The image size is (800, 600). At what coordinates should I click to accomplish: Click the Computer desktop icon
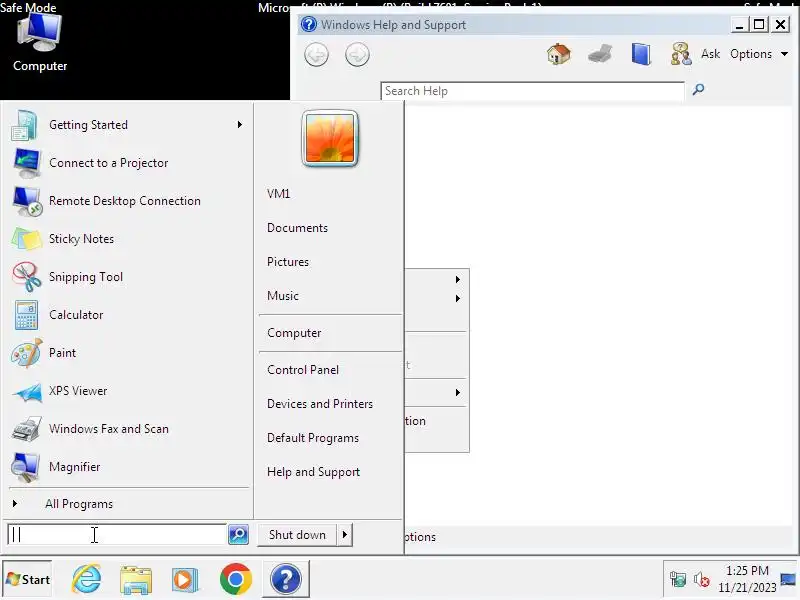pyautogui.click(x=40, y=43)
